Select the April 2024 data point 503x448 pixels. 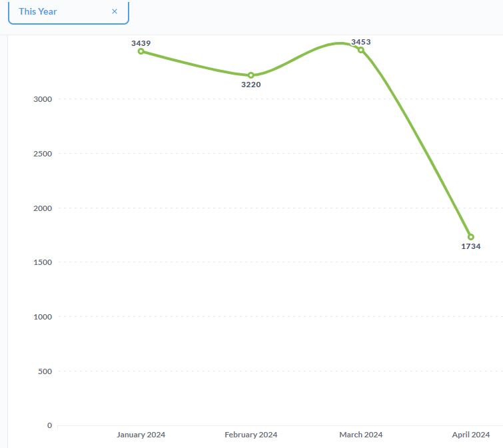pos(471,237)
